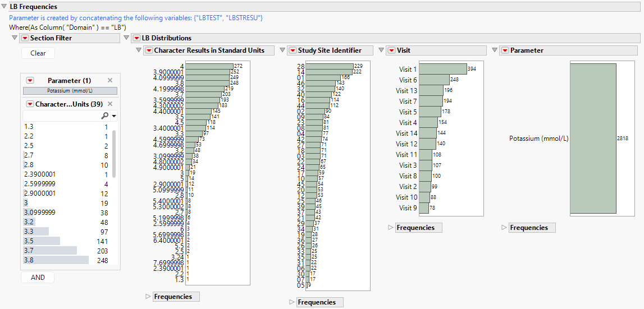Click the bar for site 14
Viewport: 644px width, 309px height.
(x=329, y=71)
